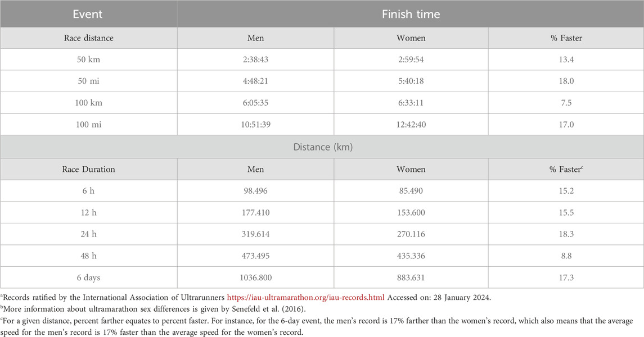Click the 100 km percent faster value 7.5
The width and height of the screenshot is (644, 337).
[x=566, y=103]
